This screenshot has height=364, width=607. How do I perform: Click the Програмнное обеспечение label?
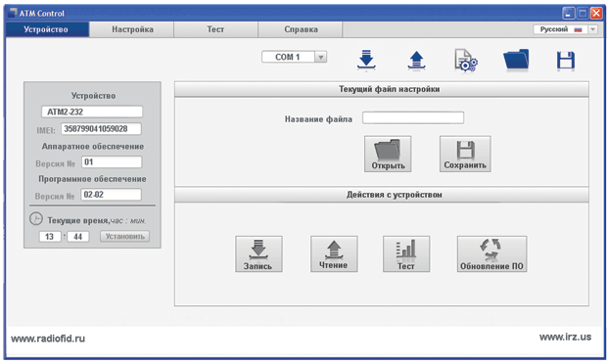click(93, 179)
